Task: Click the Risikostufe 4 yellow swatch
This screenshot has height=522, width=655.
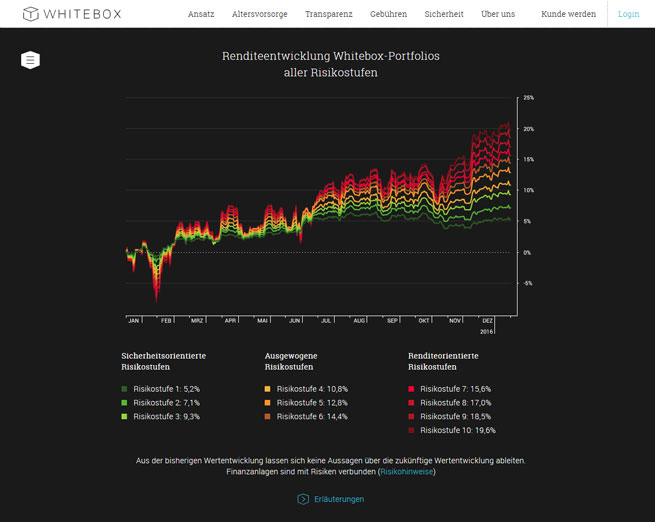Action: click(x=267, y=389)
